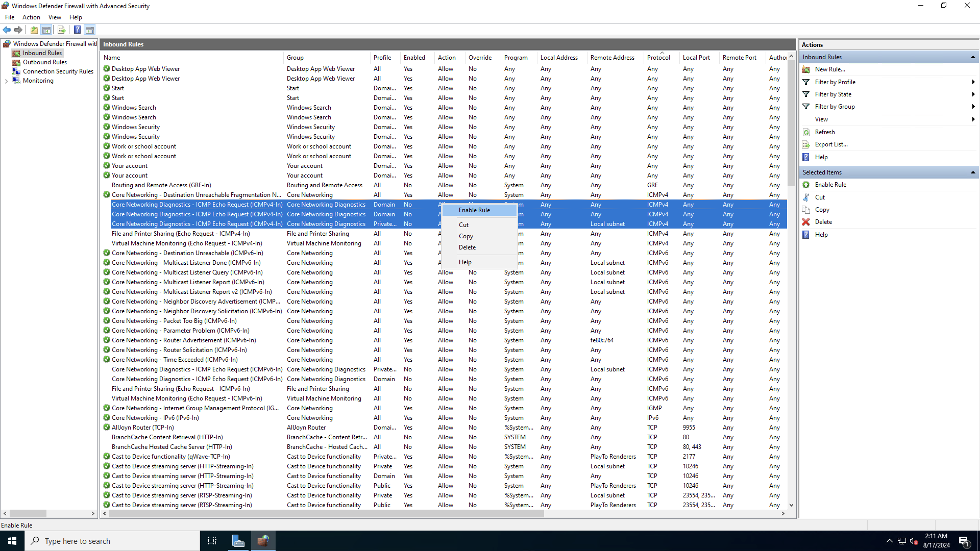Open the notification center icon

click(x=964, y=541)
